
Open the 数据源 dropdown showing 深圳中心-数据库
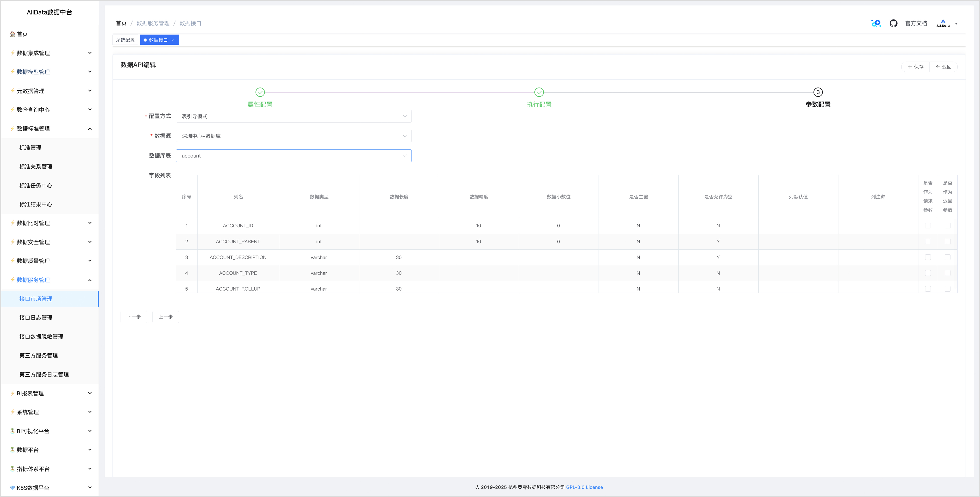(293, 136)
